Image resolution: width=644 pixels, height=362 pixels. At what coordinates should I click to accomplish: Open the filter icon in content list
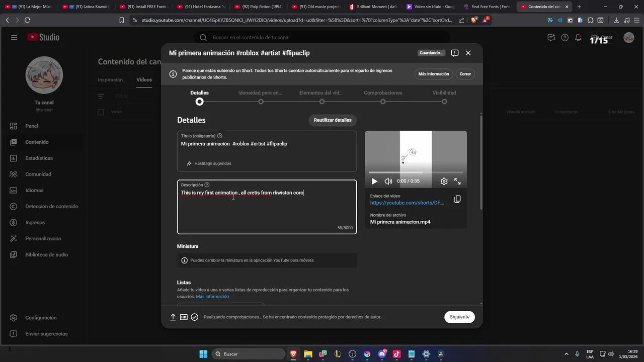pyautogui.click(x=101, y=96)
